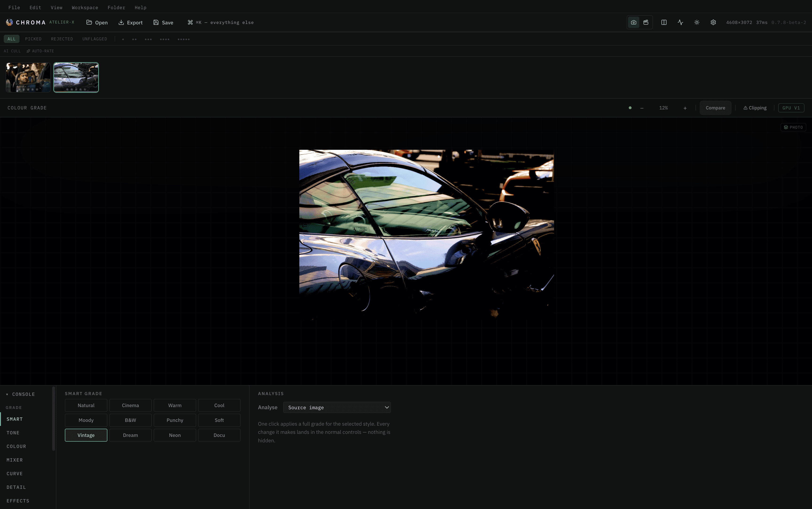Screen dimensions: 812x509
Task: Select the car window thumbnail
Action: tap(76, 77)
